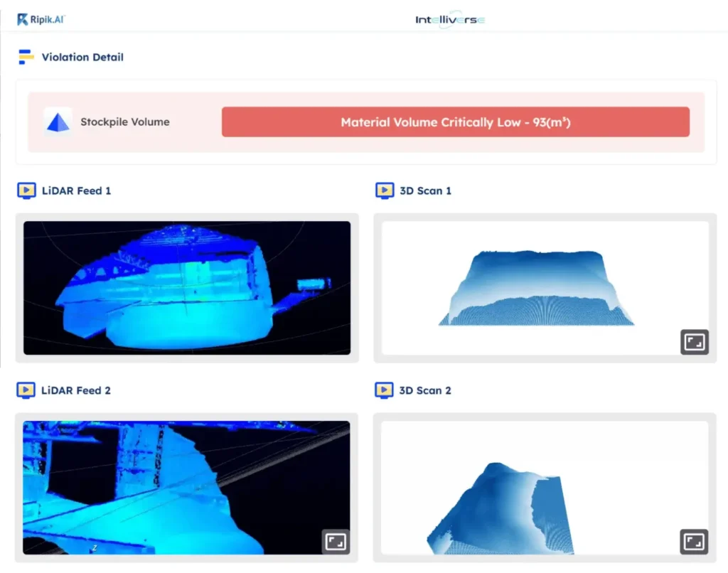Open the LiDAR Feed 1 point cloud view
The height and width of the screenshot is (573, 728).
pyautogui.click(x=187, y=288)
